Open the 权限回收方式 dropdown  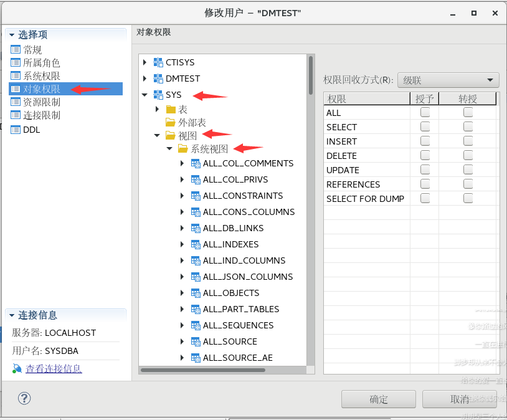pyautogui.click(x=448, y=80)
